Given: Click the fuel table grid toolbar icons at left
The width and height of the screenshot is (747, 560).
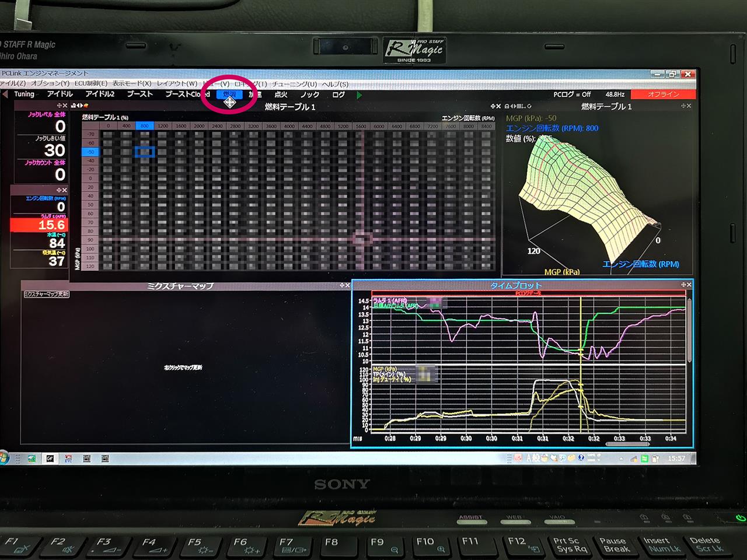Looking at the screenshot, I should 79,106.
